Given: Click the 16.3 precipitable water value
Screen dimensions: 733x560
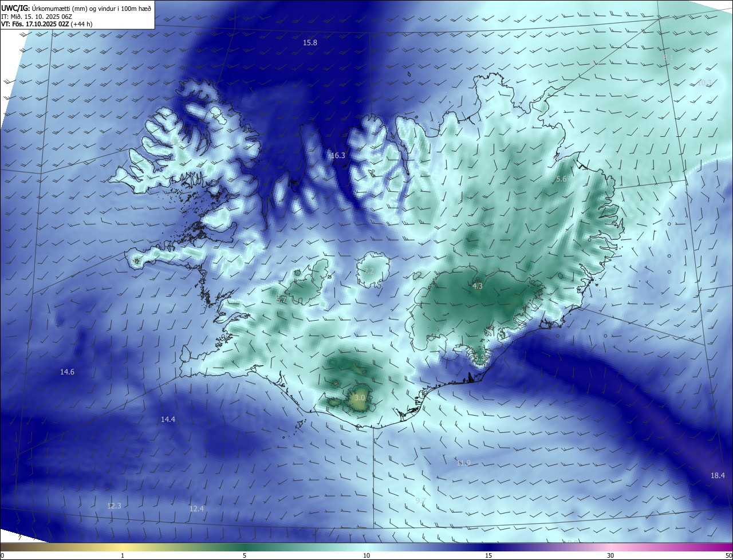Looking at the screenshot, I should [x=338, y=156].
